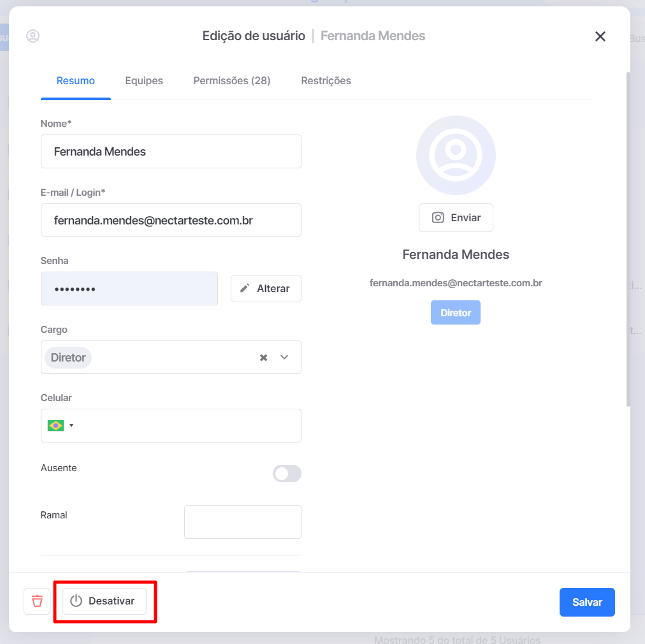Toggle the Ausente switch

click(287, 473)
